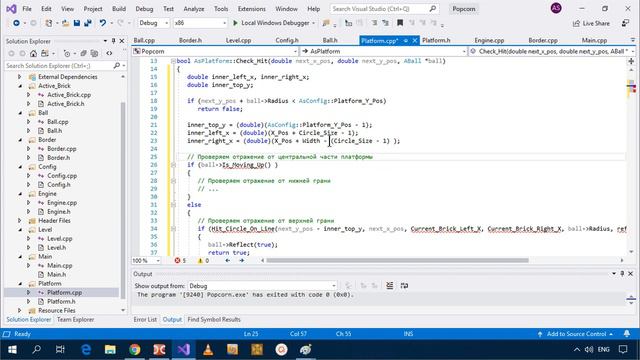This screenshot has height=360, width=640.
Task: Open the Popcorn project scope dropdown
Action: [215, 51]
